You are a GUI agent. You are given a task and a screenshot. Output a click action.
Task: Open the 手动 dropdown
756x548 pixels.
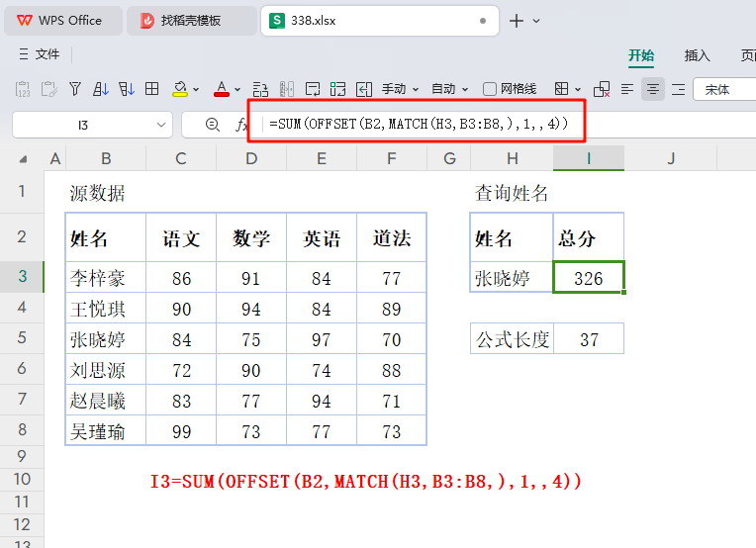(400, 89)
